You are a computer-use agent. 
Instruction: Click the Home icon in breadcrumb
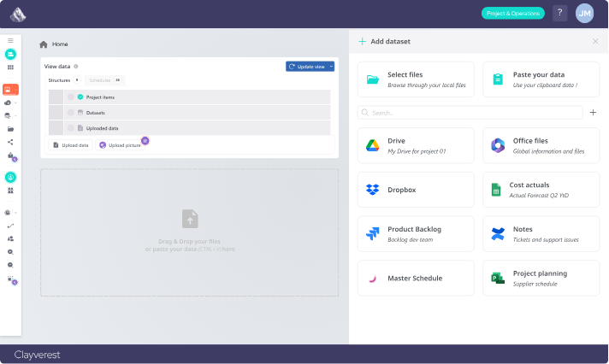pos(44,44)
